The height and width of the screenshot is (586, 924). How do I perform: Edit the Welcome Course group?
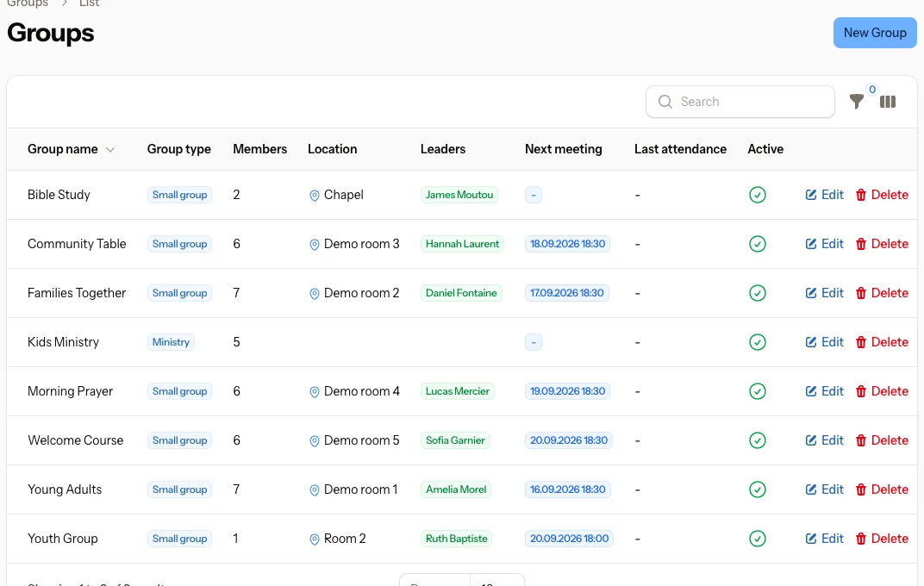[824, 440]
